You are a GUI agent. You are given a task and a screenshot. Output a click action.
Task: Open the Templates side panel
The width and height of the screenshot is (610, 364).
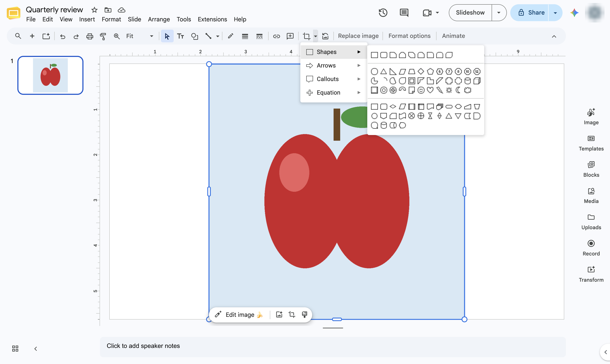tap(591, 143)
